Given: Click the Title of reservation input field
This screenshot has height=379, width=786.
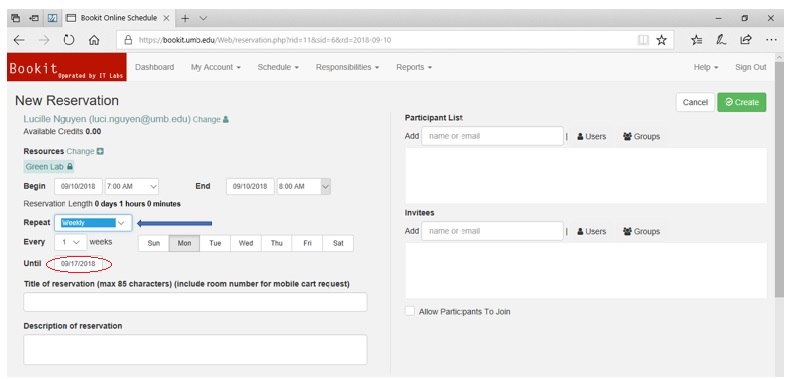Looking at the screenshot, I should [x=195, y=302].
